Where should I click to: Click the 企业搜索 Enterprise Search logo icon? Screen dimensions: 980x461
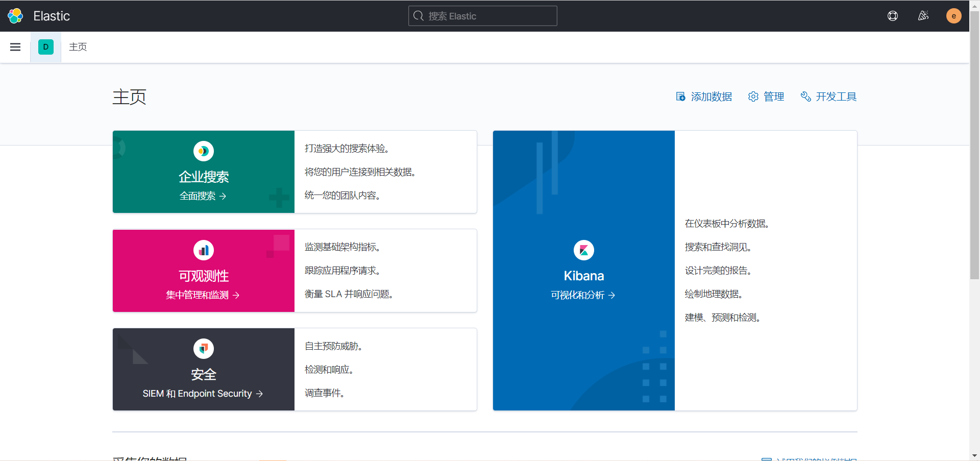[x=204, y=151]
